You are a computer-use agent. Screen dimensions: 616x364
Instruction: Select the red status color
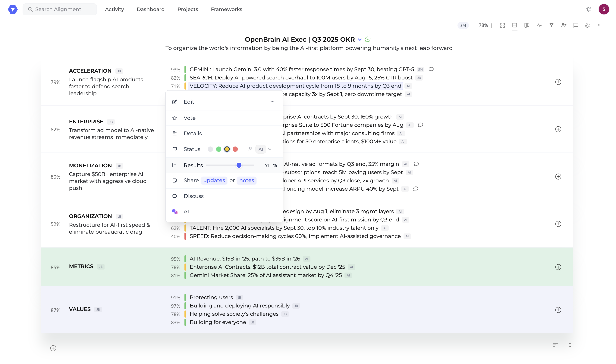[x=235, y=149]
